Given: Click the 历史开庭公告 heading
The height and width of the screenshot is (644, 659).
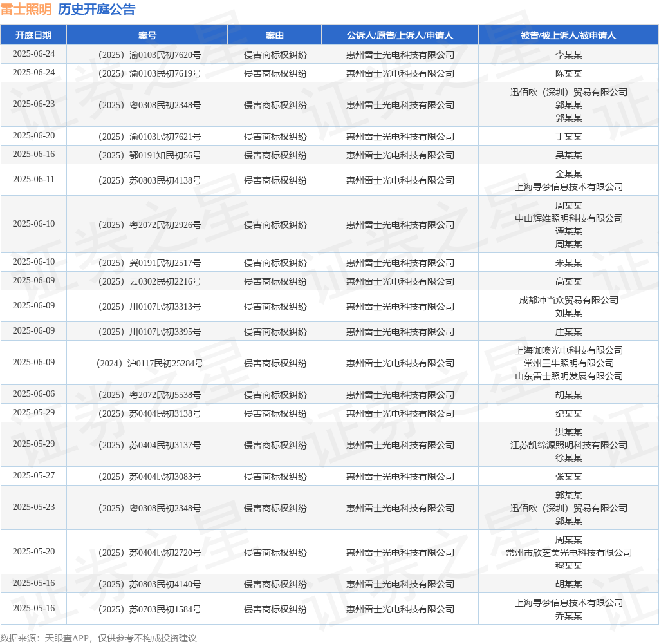Looking at the screenshot, I should pos(97,9).
